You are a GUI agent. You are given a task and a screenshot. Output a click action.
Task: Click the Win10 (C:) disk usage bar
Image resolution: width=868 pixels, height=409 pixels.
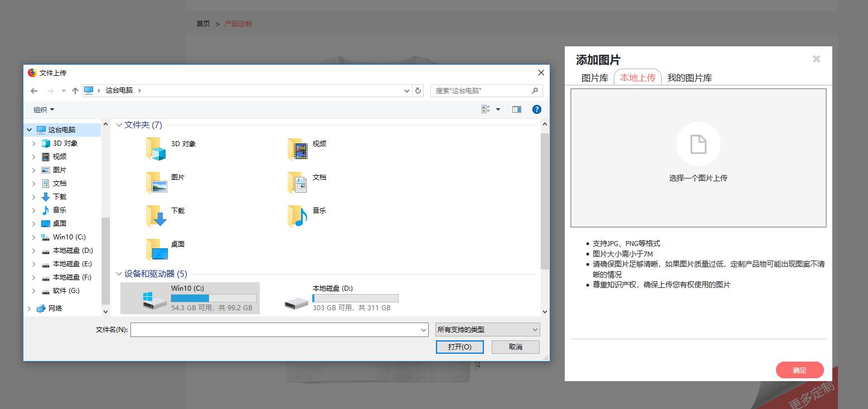point(214,299)
